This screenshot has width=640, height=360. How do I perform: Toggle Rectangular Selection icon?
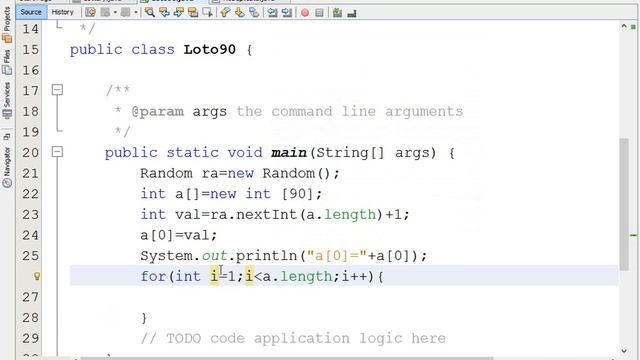[x=207, y=13]
